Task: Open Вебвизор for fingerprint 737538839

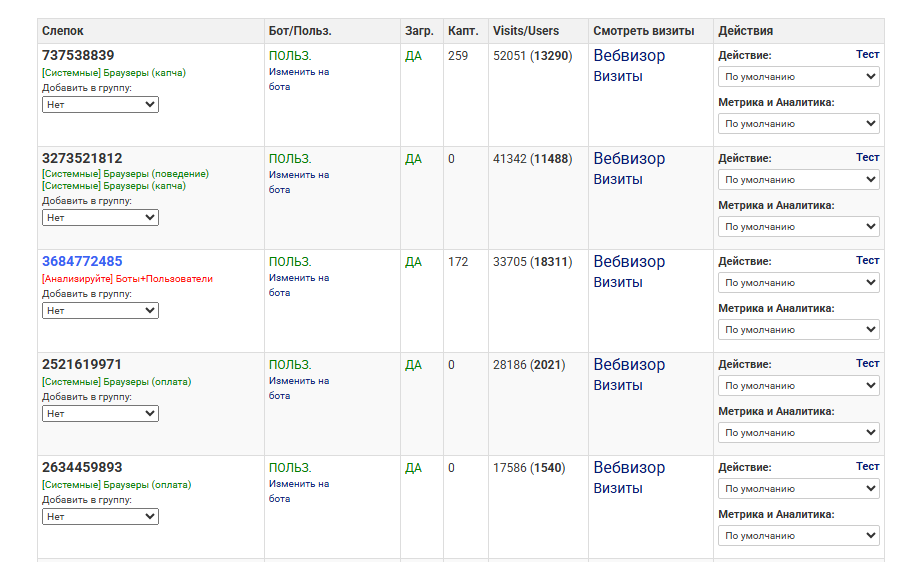Action: click(628, 56)
